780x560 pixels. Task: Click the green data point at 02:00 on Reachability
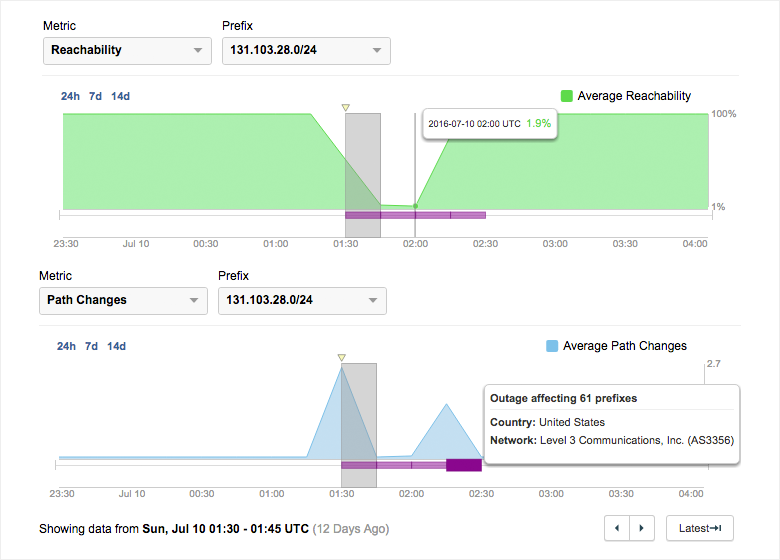415,206
